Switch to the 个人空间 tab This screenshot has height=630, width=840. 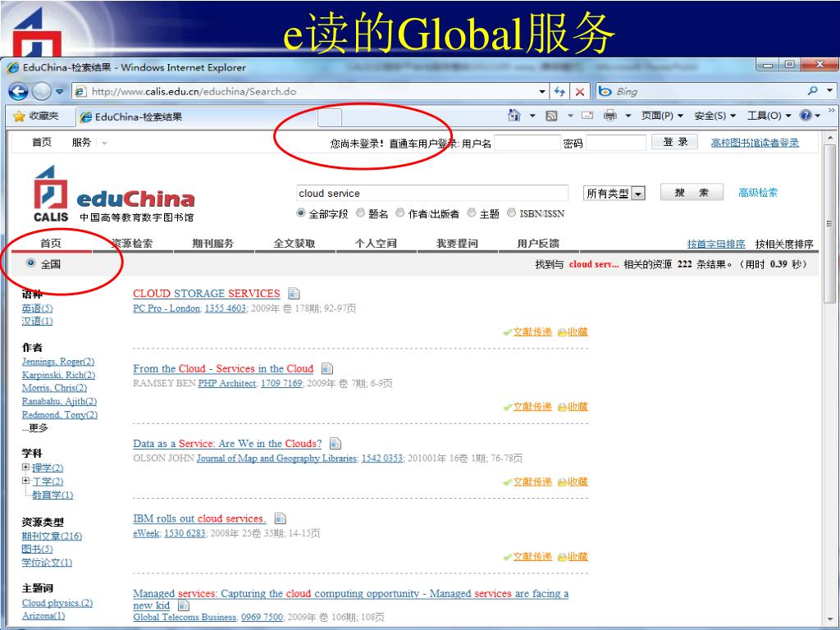pyautogui.click(x=376, y=244)
